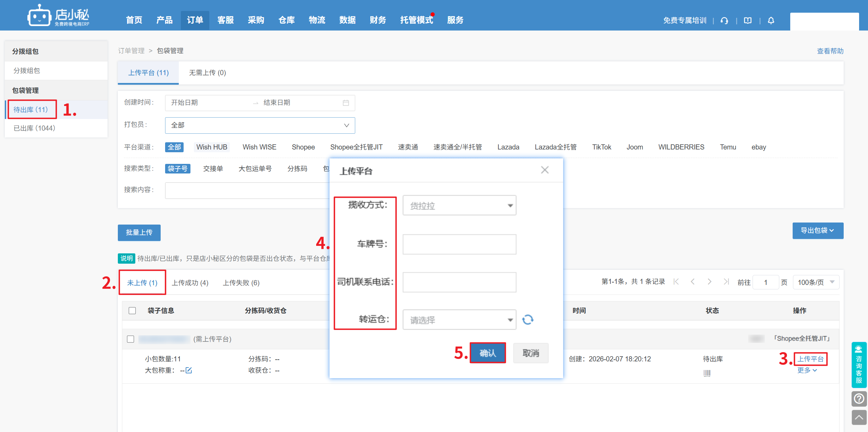The width and height of the screenshot is (868, 432).
Task: Click the 确认 button in dialog
Action: pos(487,353)
